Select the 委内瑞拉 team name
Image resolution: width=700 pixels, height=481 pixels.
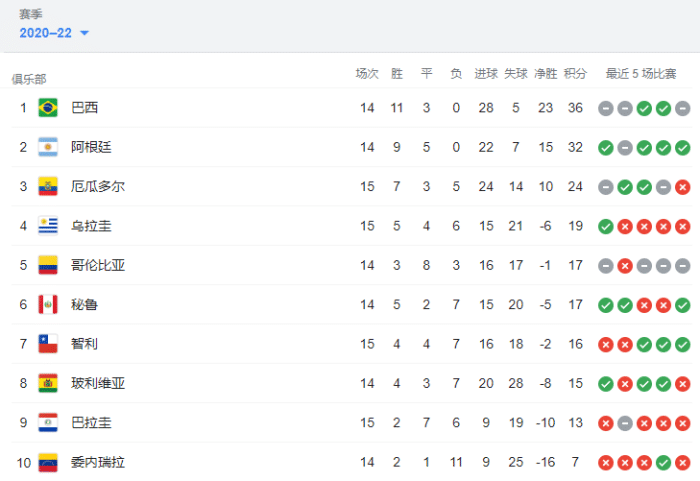coord(98,462)
